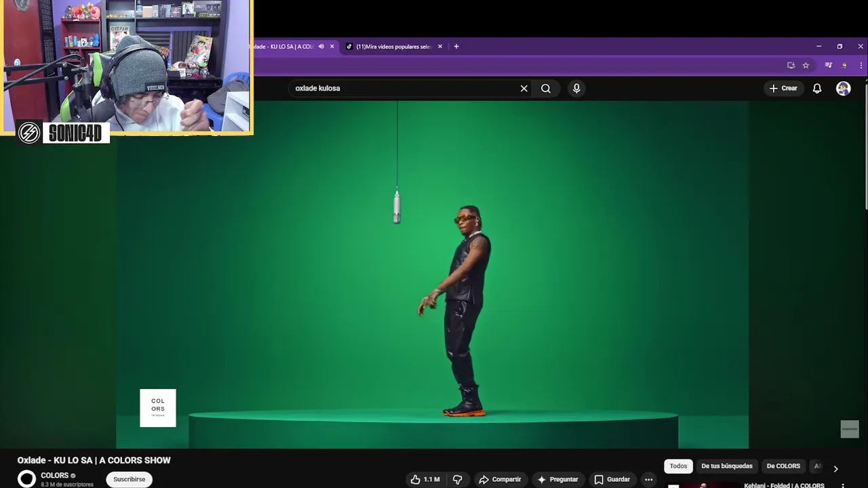This screenshot has width=868, height=488.
Task: Click the Crear button
Action: coord(783,88)
